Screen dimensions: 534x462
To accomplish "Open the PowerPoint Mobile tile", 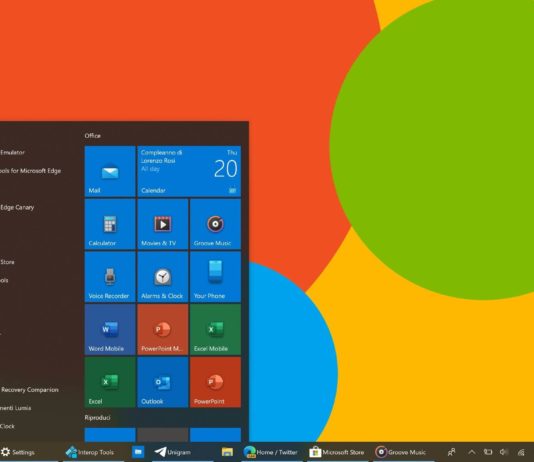I will [x=163, y=330].
